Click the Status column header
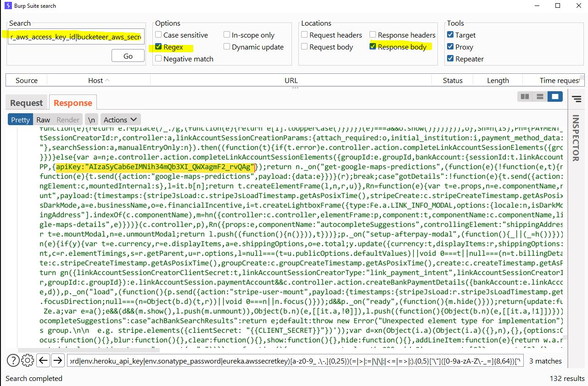Screen dimensions: 588x386 (453, 80)
